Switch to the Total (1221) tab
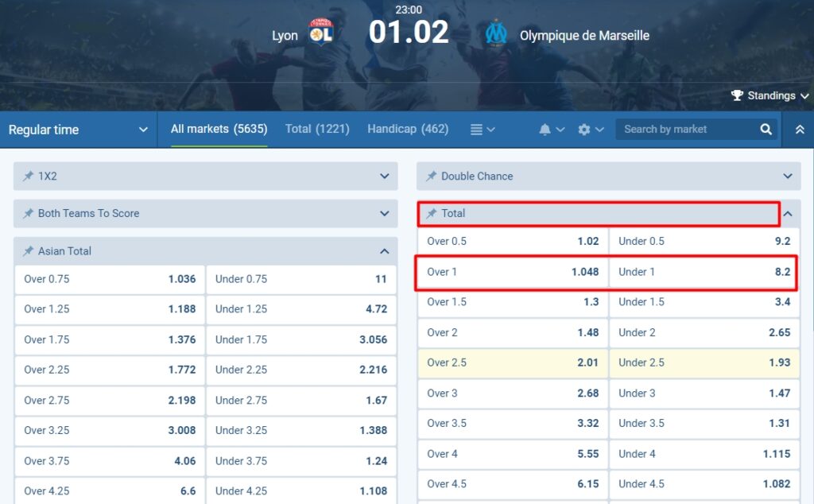Image resolution: width=814 pixels, height=504 pixels. (317, 129)
